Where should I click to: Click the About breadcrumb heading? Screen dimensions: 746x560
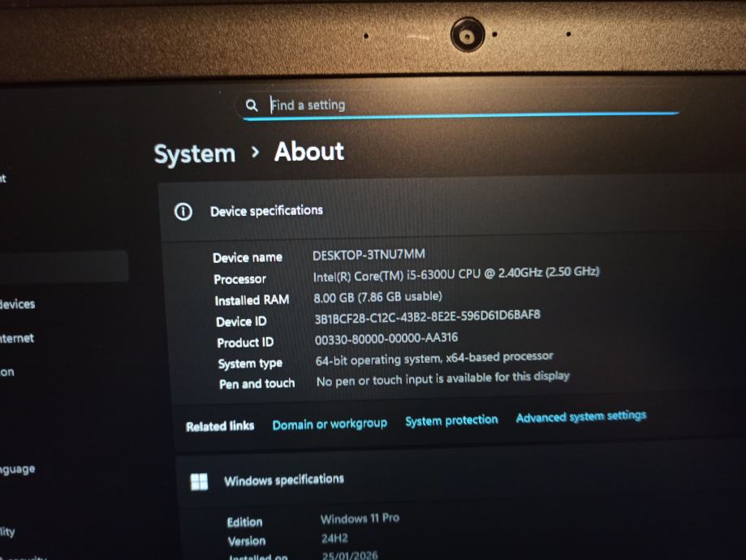[309, 152]
